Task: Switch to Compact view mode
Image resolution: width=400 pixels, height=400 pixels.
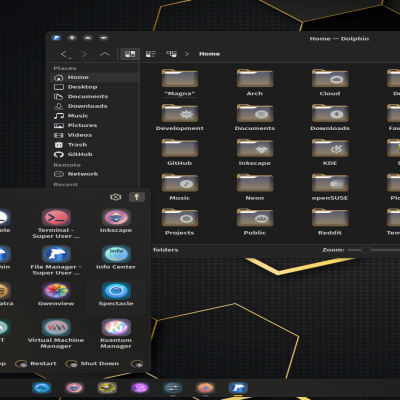Action: 151,54
